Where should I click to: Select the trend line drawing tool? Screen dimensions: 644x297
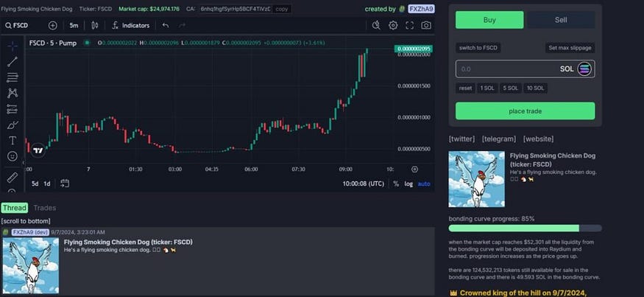(13, 62)
